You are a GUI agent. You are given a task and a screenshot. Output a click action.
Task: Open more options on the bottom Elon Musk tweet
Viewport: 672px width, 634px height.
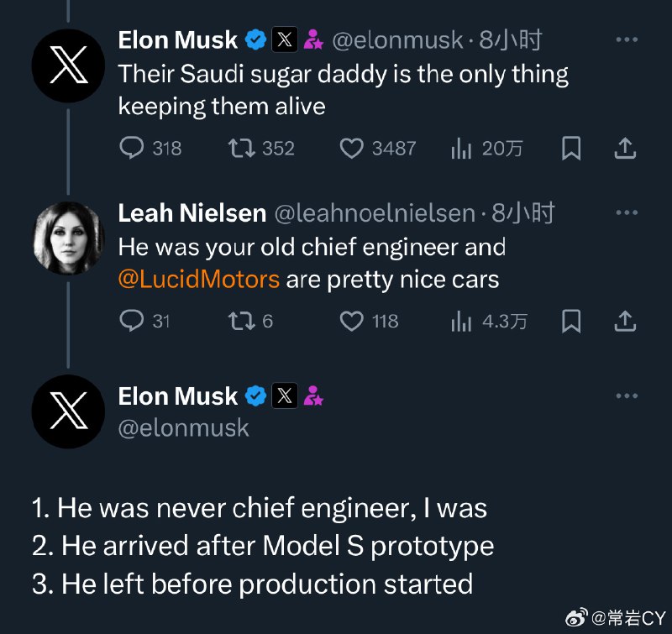pos(627,396)
